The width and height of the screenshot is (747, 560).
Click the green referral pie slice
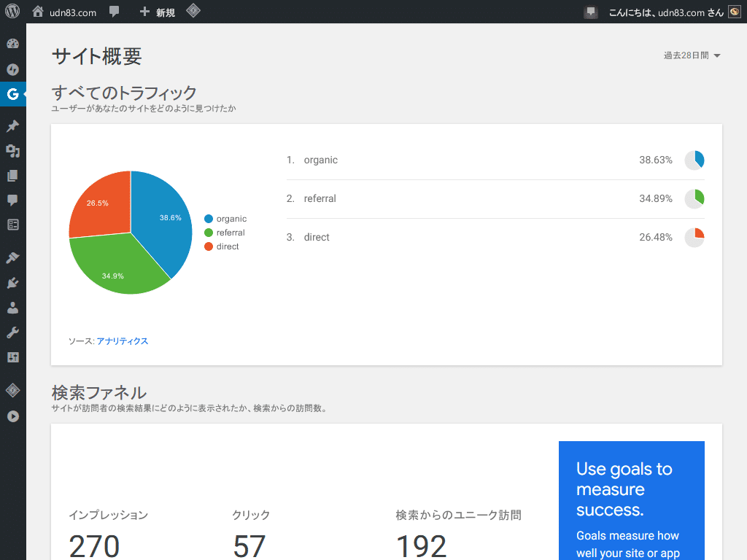117,267
